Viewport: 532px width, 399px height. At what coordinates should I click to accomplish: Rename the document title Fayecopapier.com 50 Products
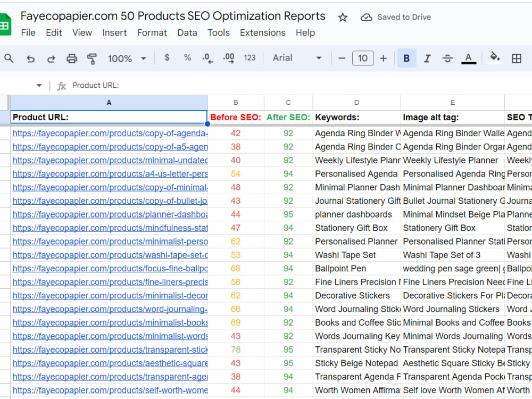[173, 16]
